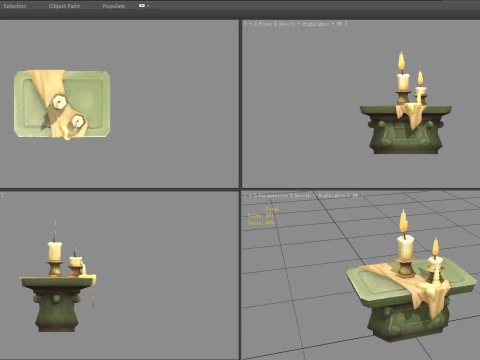Click the Polys count statistic
480x360 pixels.
pyautogui.click(x=261, y=216)
